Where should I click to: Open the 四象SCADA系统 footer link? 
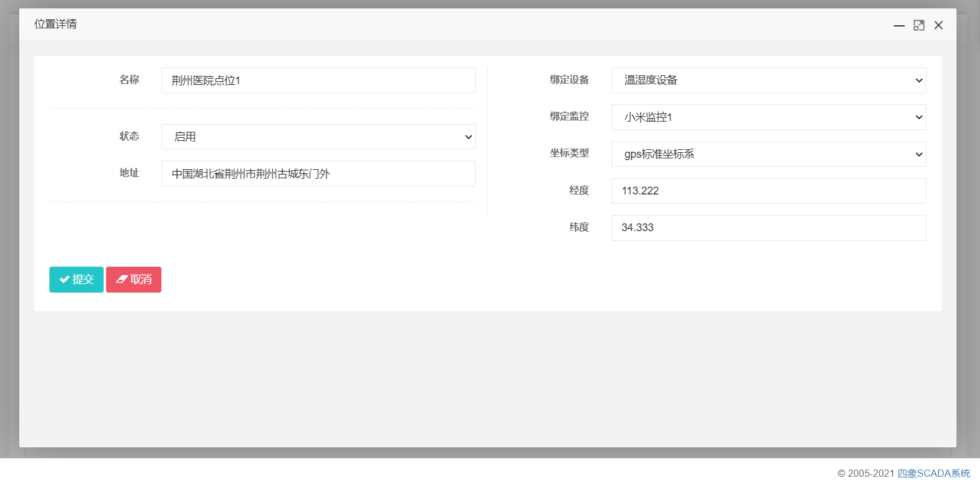click(934, 473)
